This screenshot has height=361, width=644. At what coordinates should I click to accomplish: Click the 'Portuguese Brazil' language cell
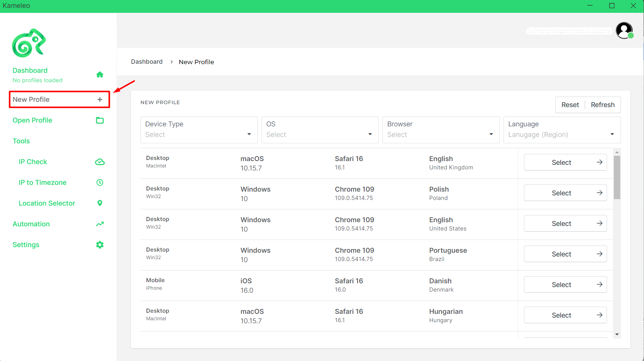click(x=448, y=254)
